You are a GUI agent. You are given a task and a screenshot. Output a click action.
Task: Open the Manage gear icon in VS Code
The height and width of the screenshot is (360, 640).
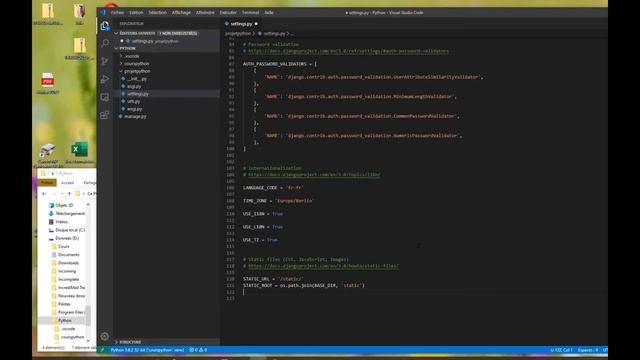(105, 336)
